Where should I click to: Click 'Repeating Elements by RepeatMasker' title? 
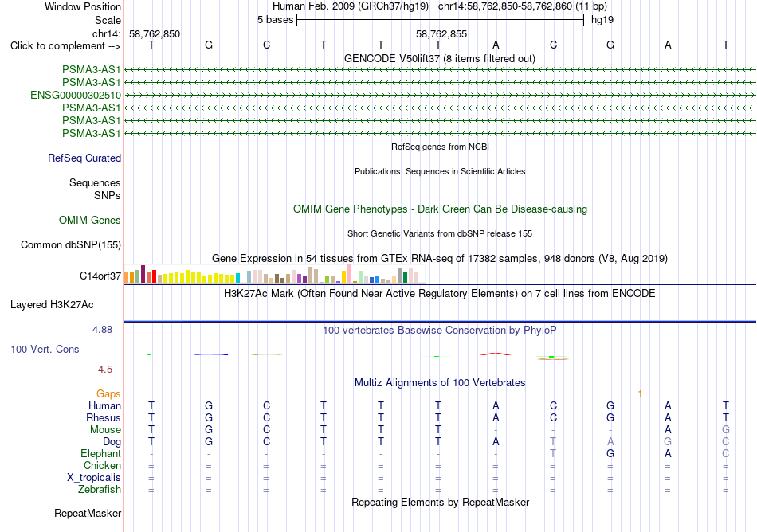(440, 502)
